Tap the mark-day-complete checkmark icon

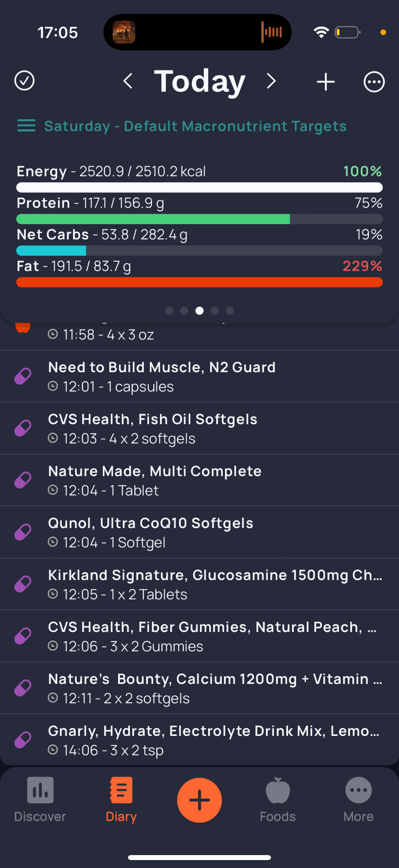coord(24,81)
